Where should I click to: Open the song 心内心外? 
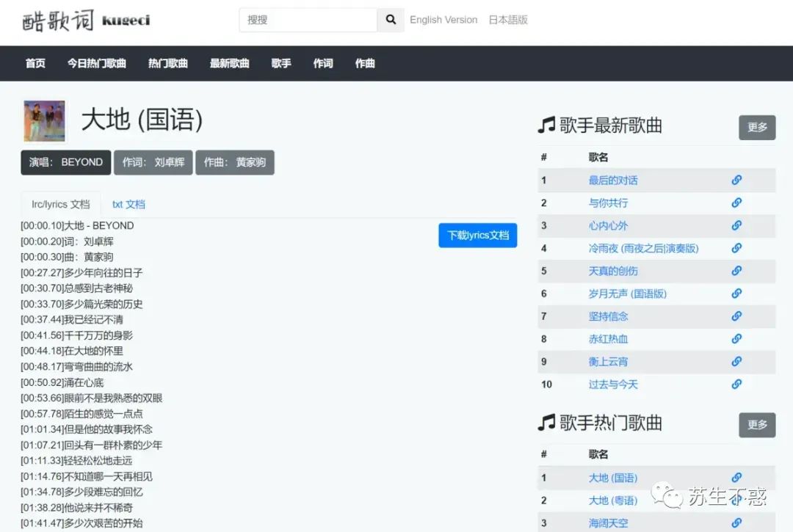coord(608,226)
